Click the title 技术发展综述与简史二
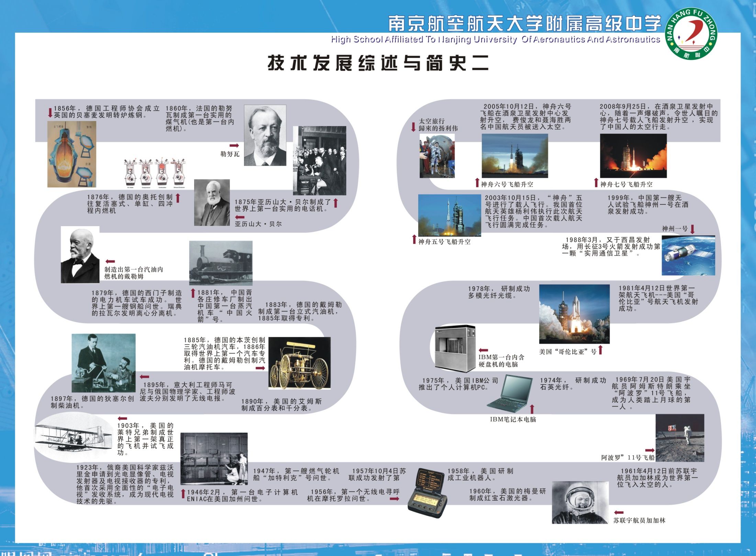756x556 pixels. point(378,63)
